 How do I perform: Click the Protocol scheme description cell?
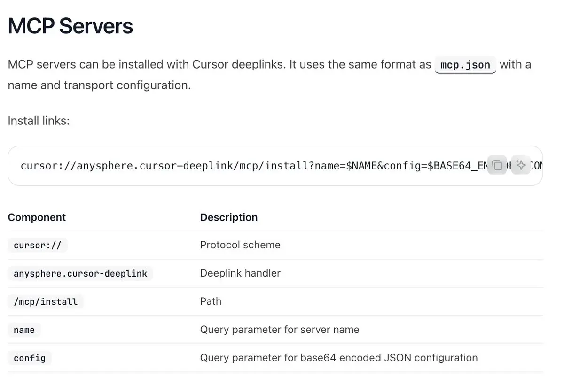click(240, 245)
